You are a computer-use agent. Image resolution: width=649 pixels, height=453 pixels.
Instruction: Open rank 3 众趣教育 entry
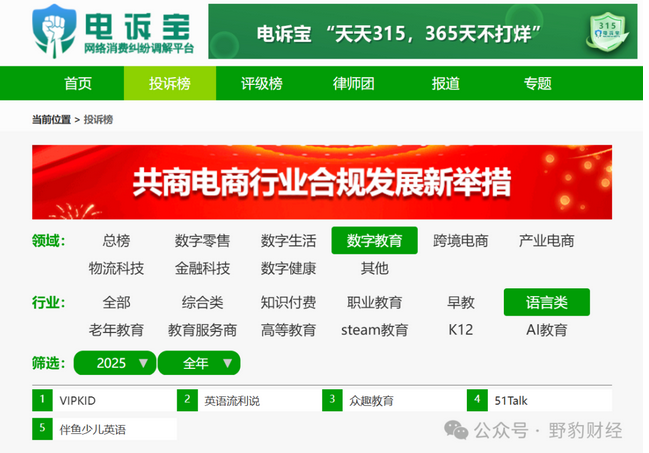(394, 400)
